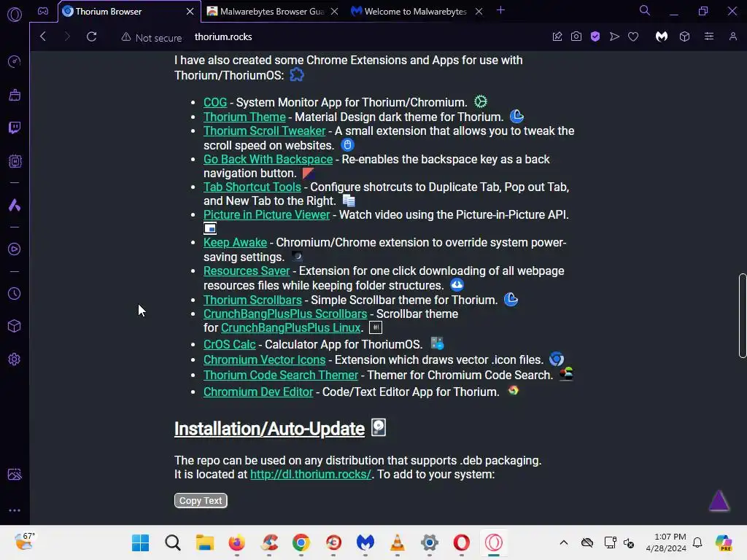747x560 pixels.
Task: Open profile account icon in toolbar
Action: tap(732, 36)
